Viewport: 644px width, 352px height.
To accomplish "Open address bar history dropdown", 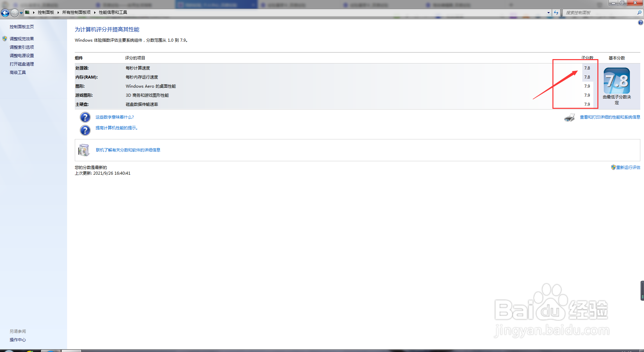I will click(x=548, y=13).
